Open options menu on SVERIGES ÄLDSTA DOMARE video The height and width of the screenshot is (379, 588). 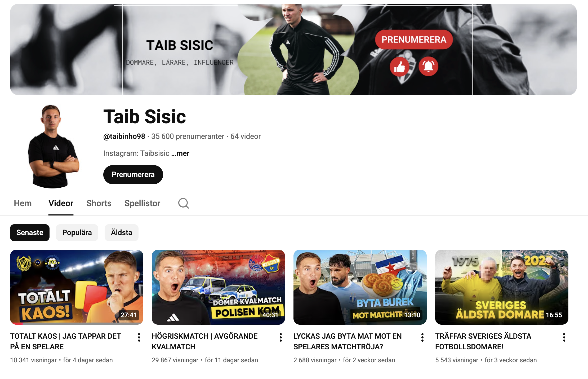tap(564, 338)
